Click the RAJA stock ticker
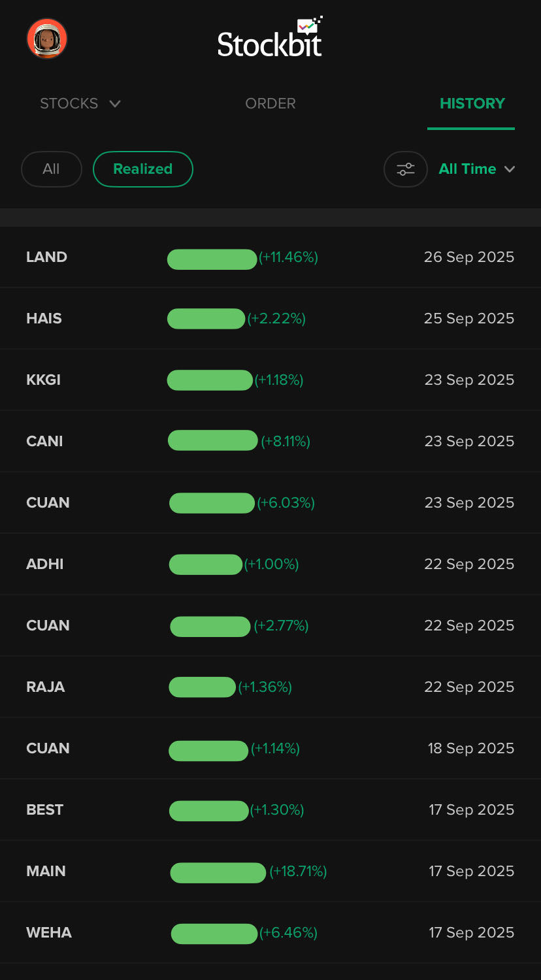This screenshot has height=980, width=541. point(45,687)
